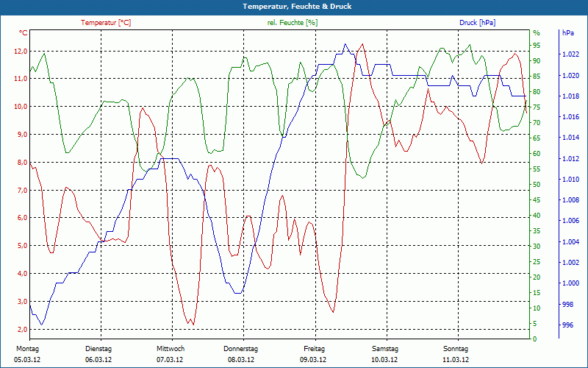Click the '1.020' pressure axis value
This screenshot has width=588, height=368.
coord(570,76)
